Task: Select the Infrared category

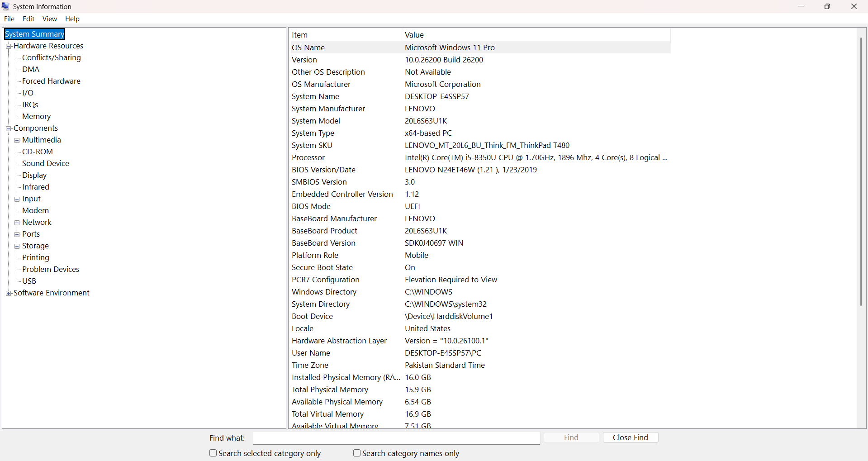Action: tap(36, 187)
